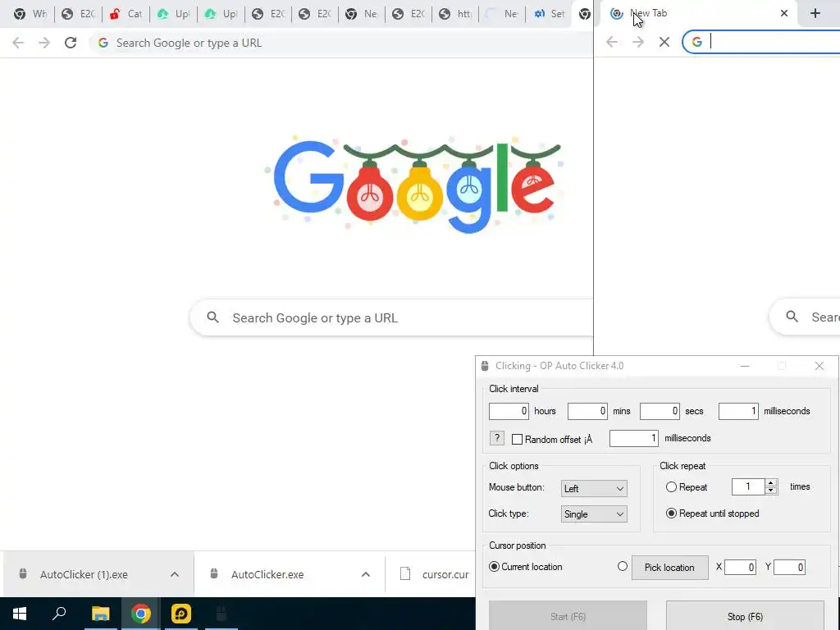Expand options for AutoClicker (1).exe download
Image resolution: width=840 pixels, height=630 pixels.
click(175, 574)
